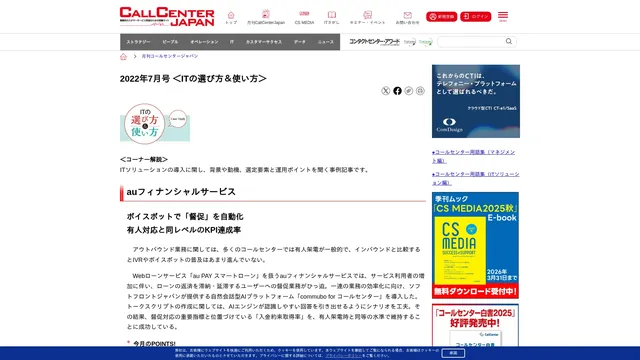This screenshot has height=360, width=640.
Task: Click the auフィナンシャルサービス heading
Action: pyautogui.click(x=181, y=192)
